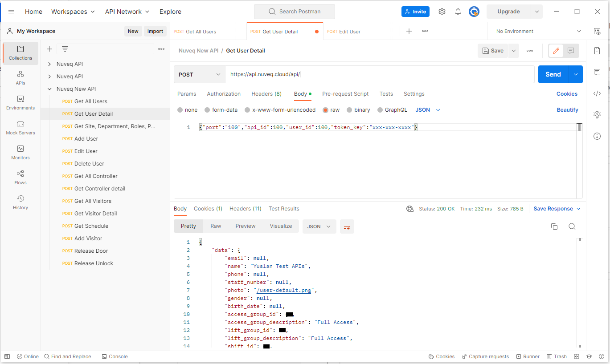Open the code snippet panel icon

(x=597, y=93)
